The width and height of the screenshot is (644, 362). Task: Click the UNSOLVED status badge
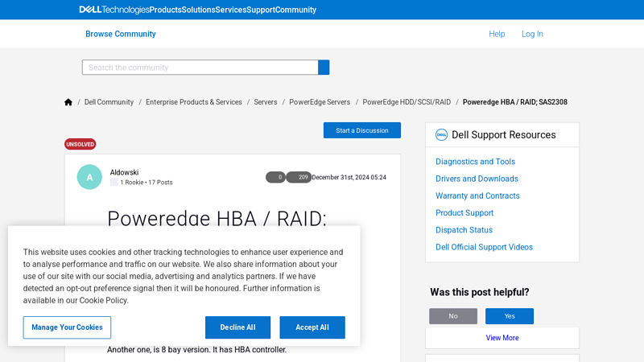pyautogui.click(x=80, y=144)
